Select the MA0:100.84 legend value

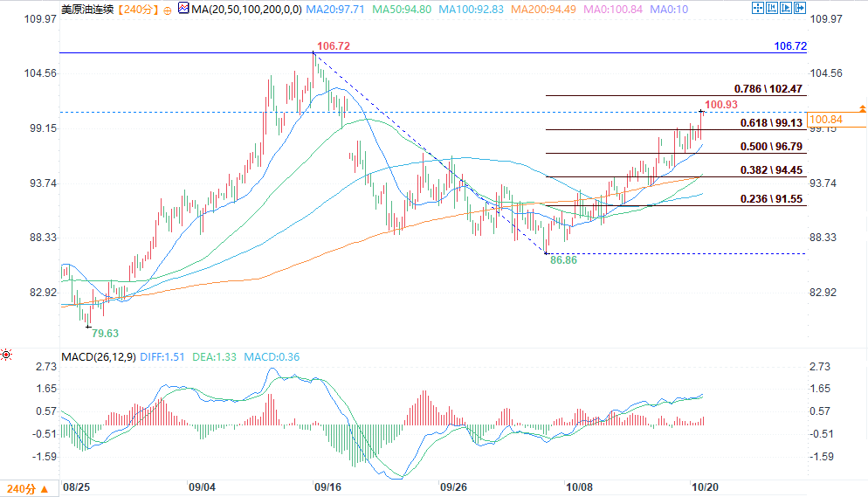click(x=613, y=10)
